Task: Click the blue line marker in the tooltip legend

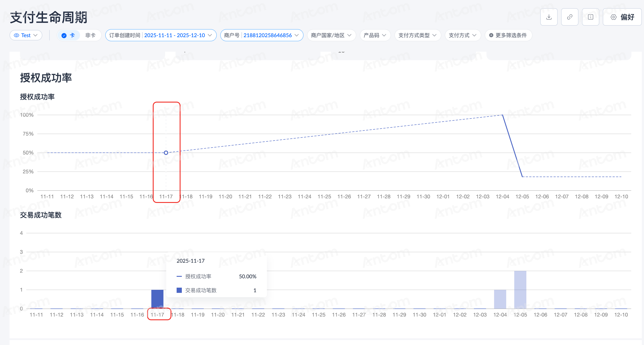Action: (179, 276)
